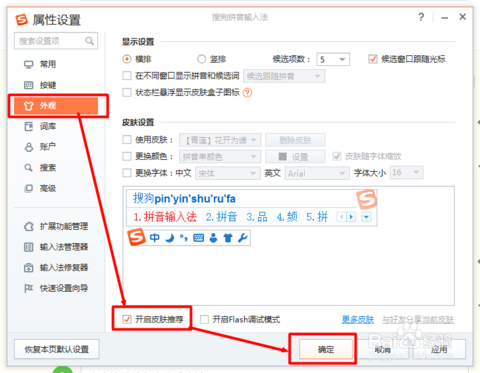Toggle 开启Flash调试模式 checkbox
The height and width of the screenshot is (373, 480).
click(x=204, y=319)
